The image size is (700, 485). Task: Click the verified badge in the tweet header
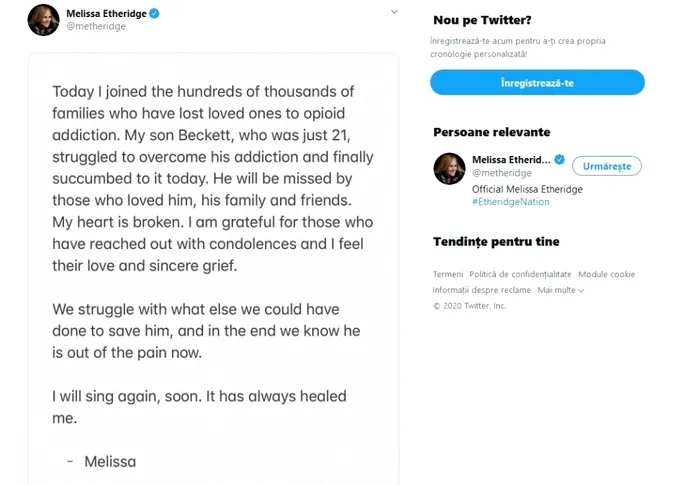coord(155,14)
